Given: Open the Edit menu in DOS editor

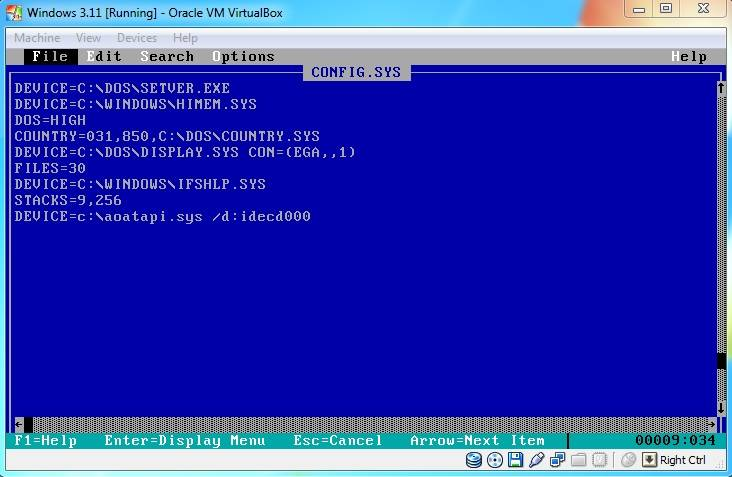Looking at the screenshot, I should coord(104,57).
